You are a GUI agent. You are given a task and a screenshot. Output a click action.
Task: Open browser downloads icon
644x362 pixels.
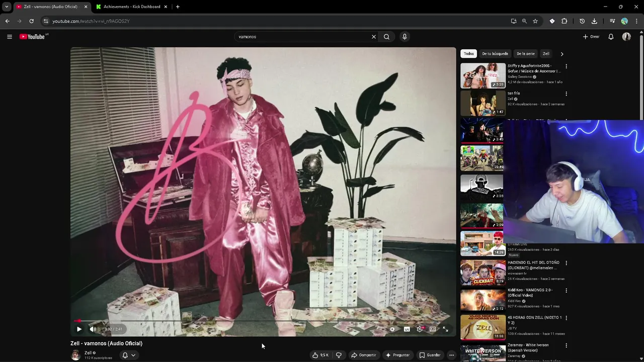pos(594,21)
